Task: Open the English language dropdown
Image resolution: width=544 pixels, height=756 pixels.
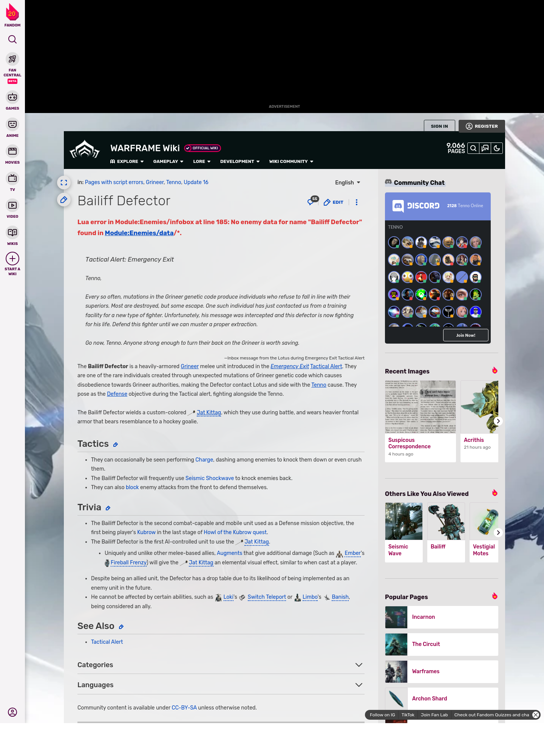Action: pyautogui.click(x=348, y=183)
